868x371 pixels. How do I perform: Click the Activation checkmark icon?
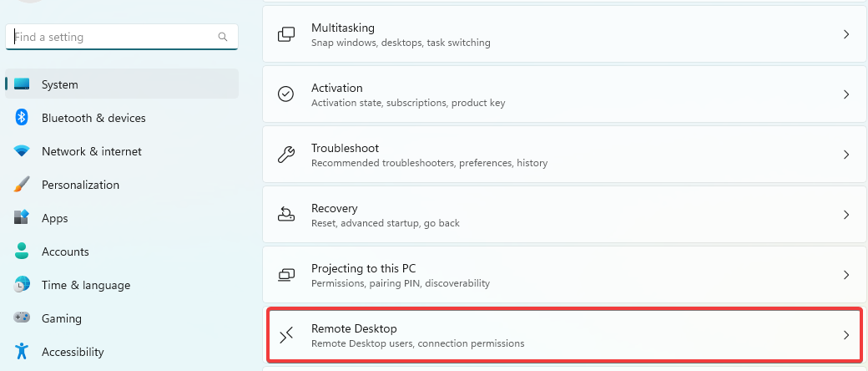point(285,94)
